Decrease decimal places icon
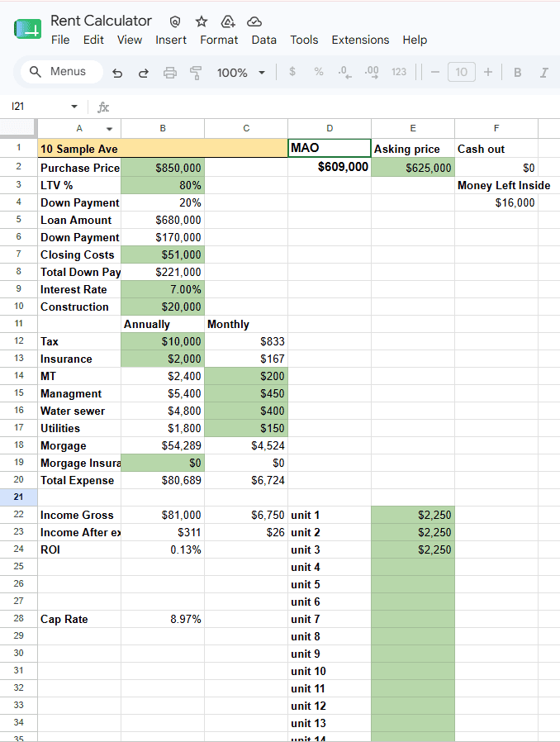The height and width of the screenshot is (742, 560). coord(344,72)
